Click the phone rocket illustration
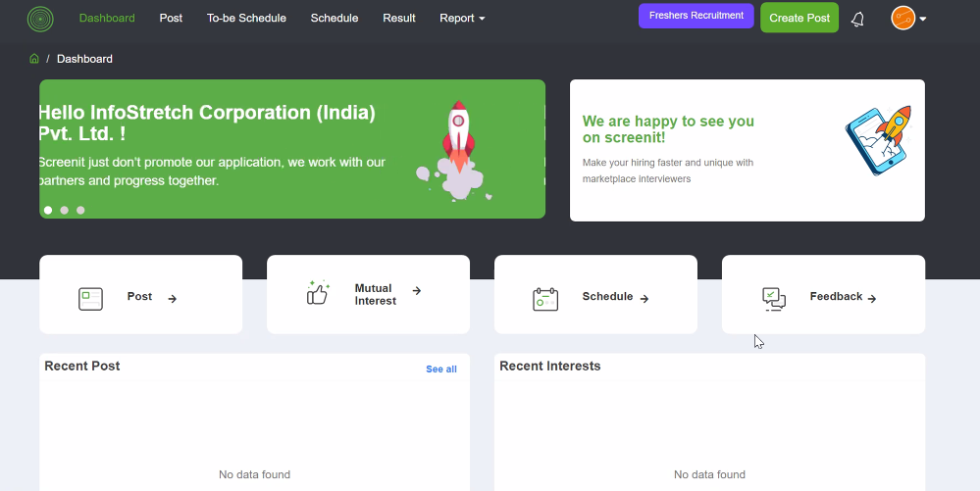The width and height of the screenshot is (980, 491). (x=878, y=140)
